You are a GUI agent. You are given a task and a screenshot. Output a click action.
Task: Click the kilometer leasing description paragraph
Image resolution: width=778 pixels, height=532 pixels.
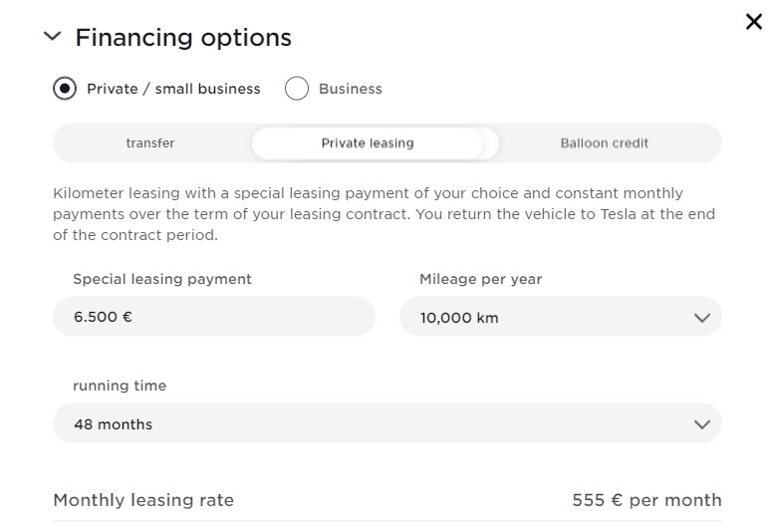(x=384, y=213)
